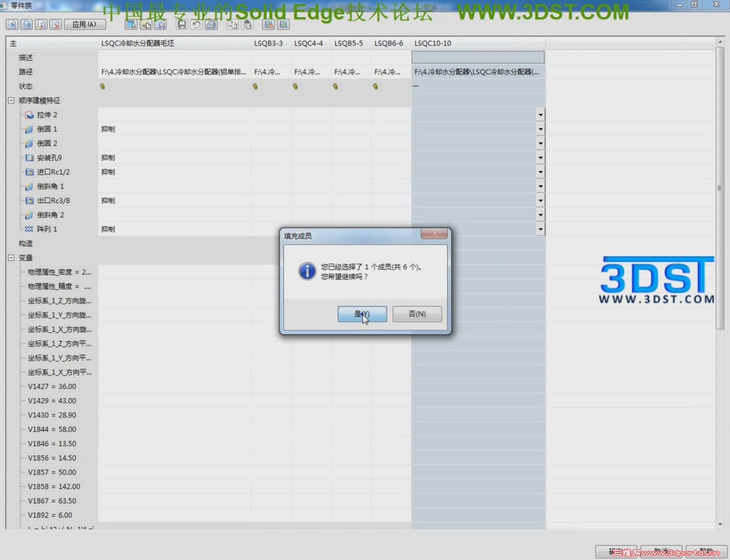Click the 拉伸 2 extrude feature icon
This screenshot has width=730, height=560.
(x=29, y=115)
